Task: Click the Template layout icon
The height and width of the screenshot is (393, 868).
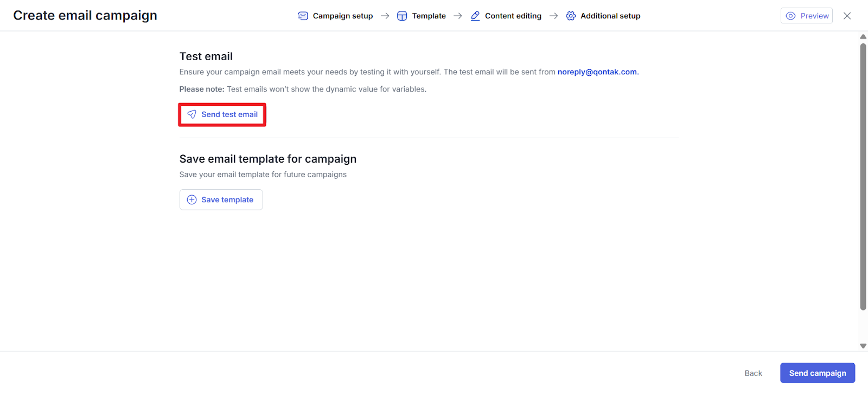Action: coord(402,16)
